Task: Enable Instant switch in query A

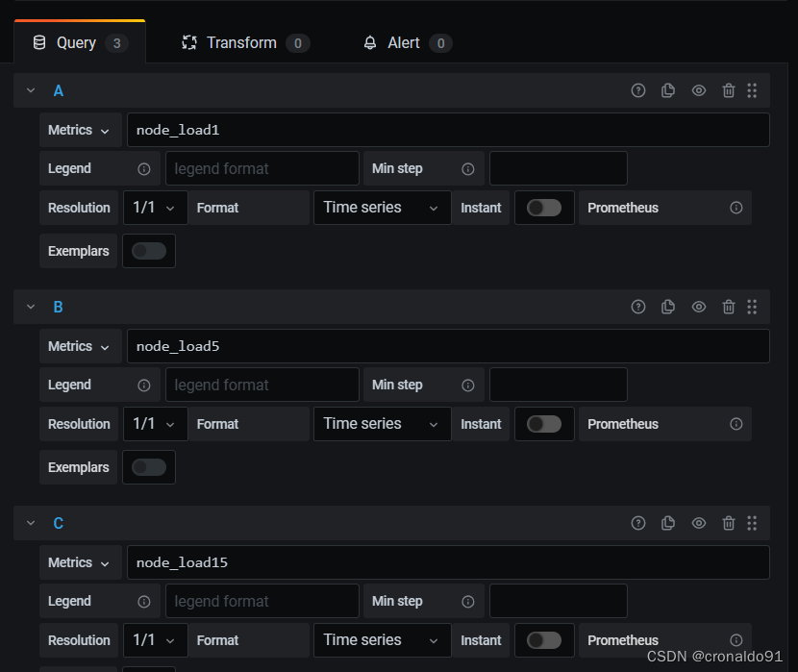Action: point(544,208)
